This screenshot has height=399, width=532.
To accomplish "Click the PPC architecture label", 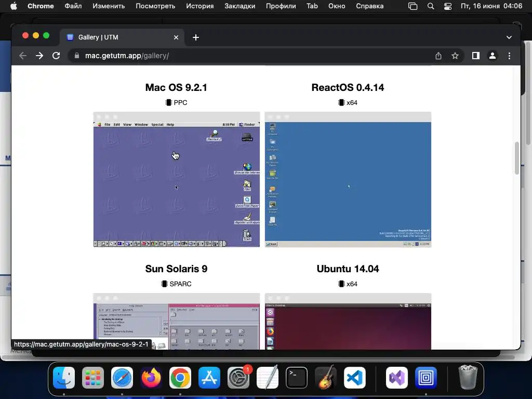I will (x=176, y=102).
